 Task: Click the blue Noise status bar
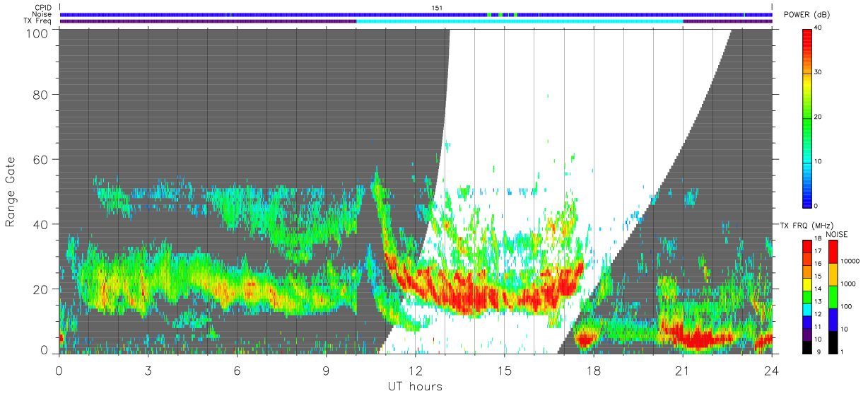pos(416,15)
